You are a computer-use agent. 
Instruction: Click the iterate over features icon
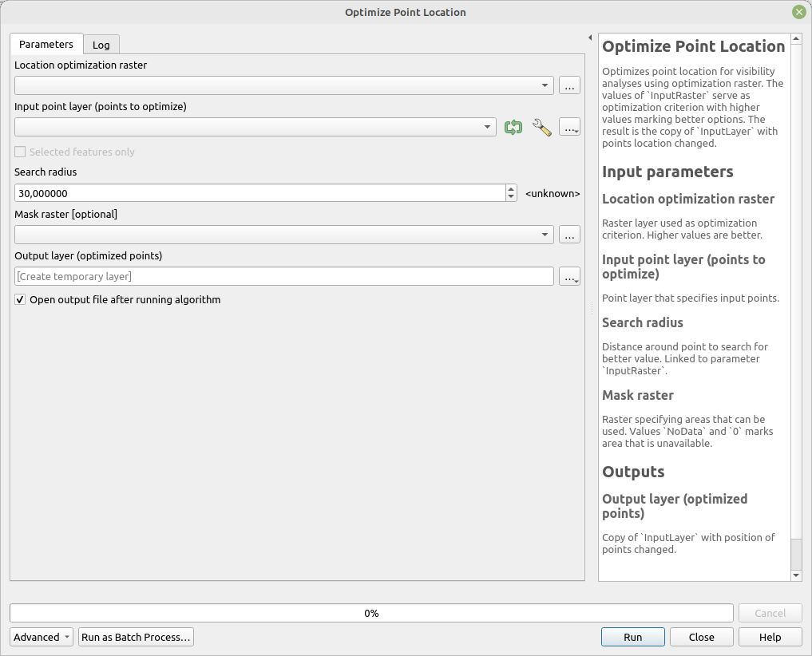click(x=513, y=127)
